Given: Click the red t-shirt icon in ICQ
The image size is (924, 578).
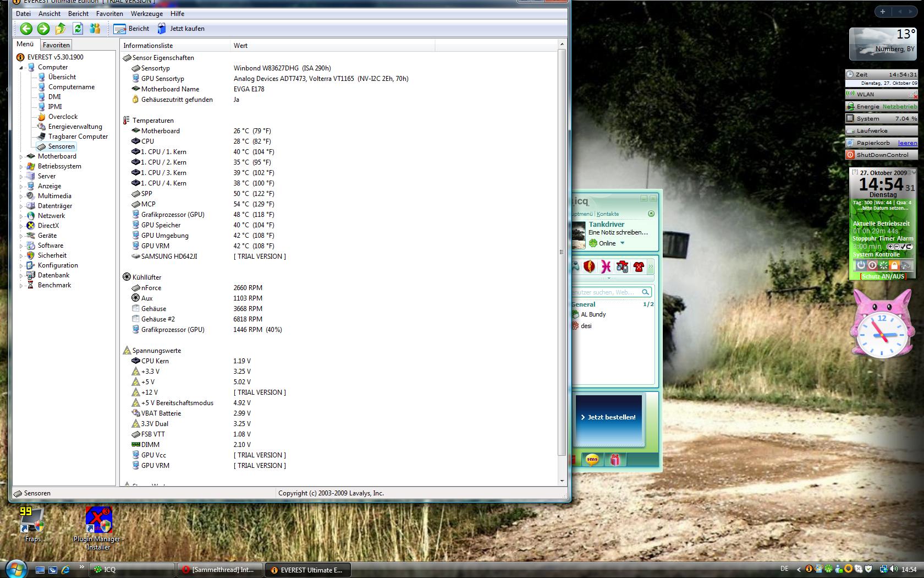Looking at the screenshot, I should click(x=639, y=267).
